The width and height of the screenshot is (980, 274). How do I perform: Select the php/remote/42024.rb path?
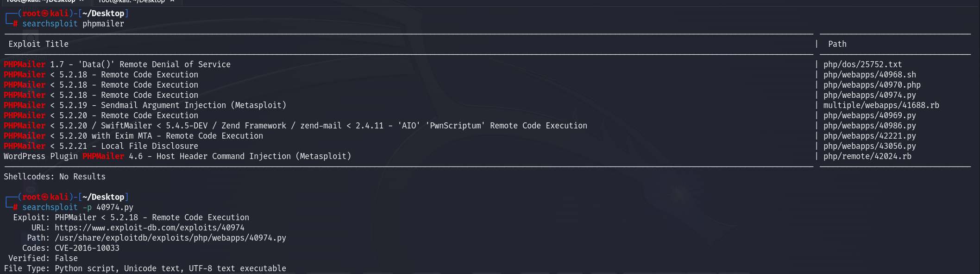click(867, 156)
